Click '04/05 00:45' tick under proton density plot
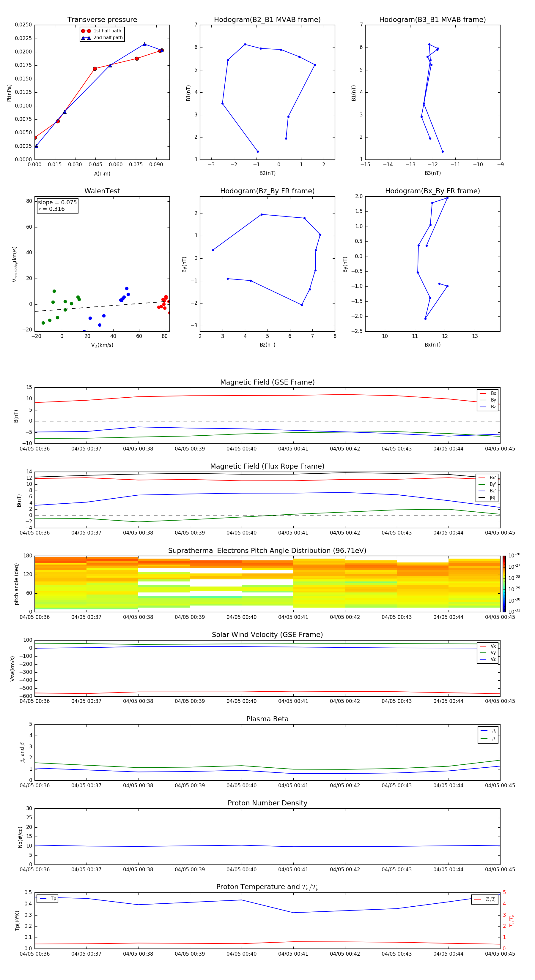Viewport: 535px width, 980px height. [x=500, y=870]
